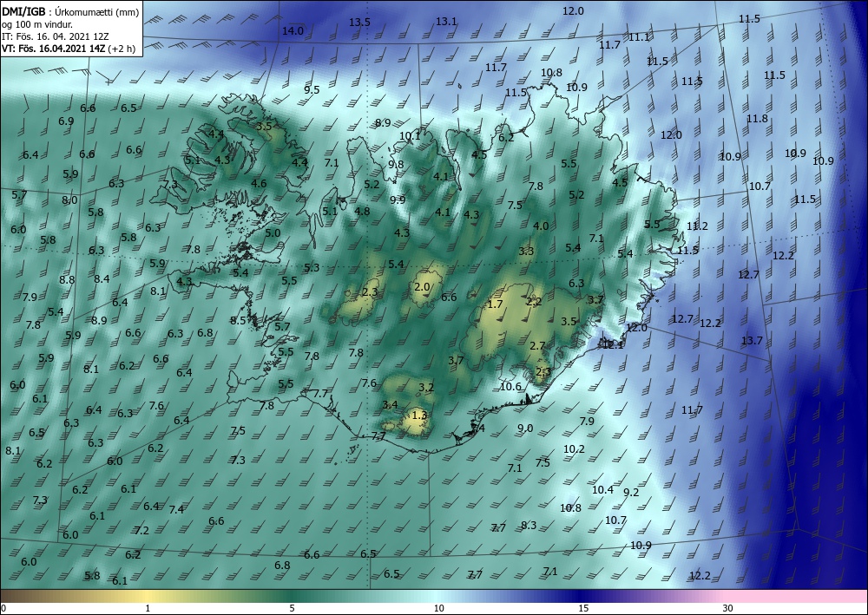Screen dimensions: 868x615
Task: Click the 9.8 value on the map
Action: tap(397, 164)
